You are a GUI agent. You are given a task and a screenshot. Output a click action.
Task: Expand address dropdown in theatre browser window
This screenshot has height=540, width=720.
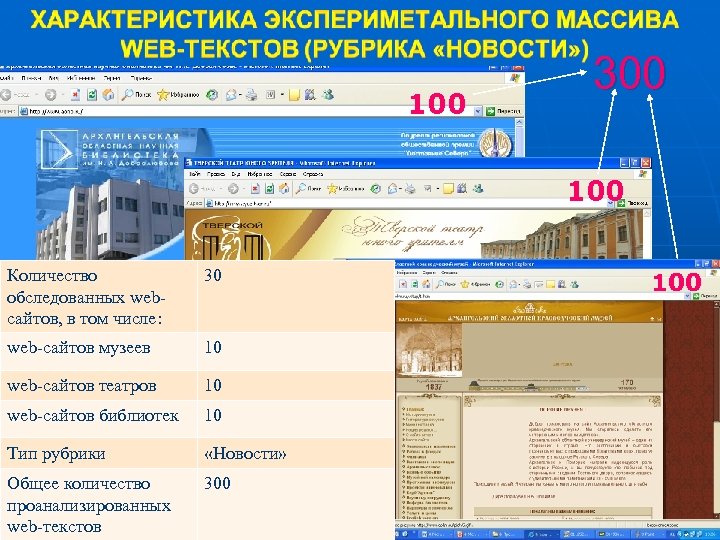tap(610, 203)
